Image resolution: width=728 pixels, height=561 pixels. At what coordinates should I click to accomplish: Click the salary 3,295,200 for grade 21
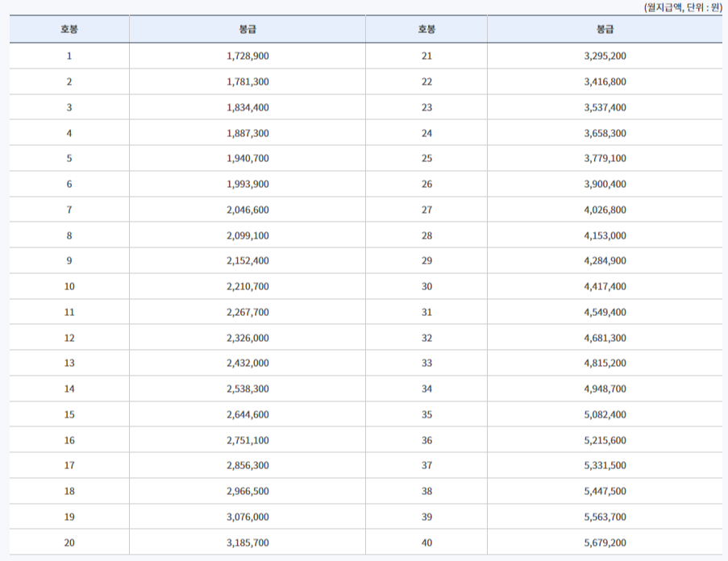click(x=605, y=56)
